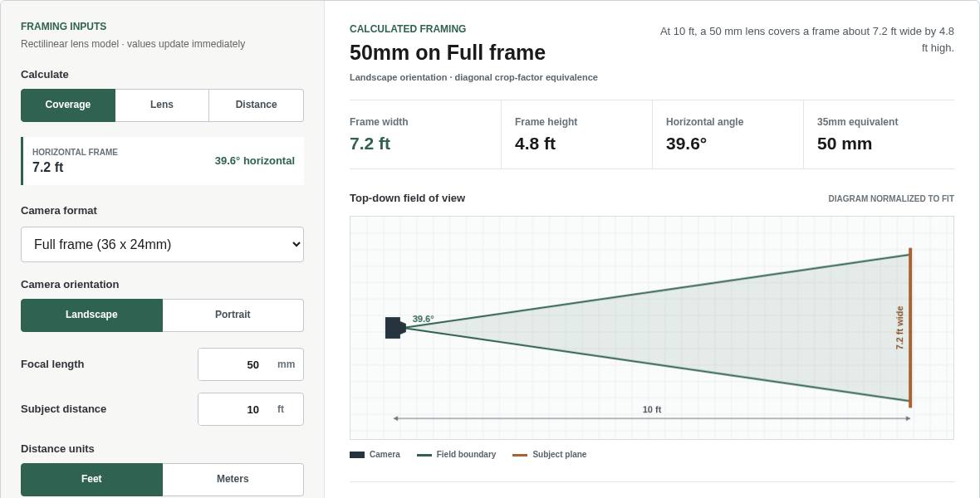The width and height of the screenshot is (980, 498).
Task: Click the Subject plane legend swatch
Action: click(x=520, y=455)
